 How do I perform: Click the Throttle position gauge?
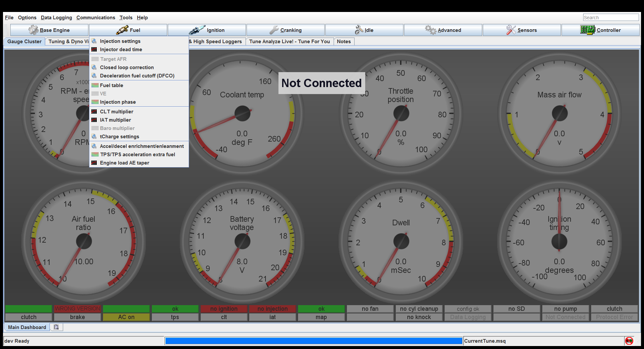click(x=401, y=114)
